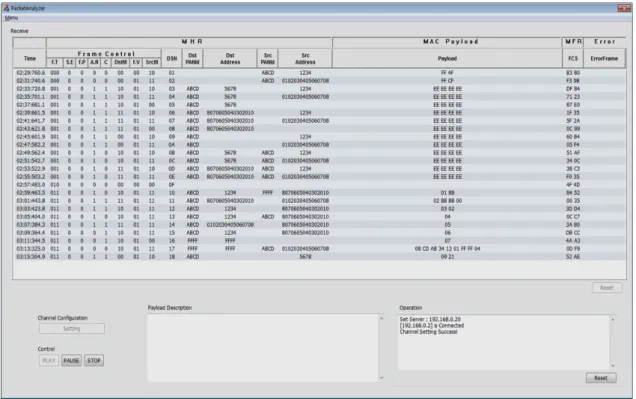Viewport: 636px width, 399px height.
Task: Click the ErrorFrame column header
Action: pos(604,58)
